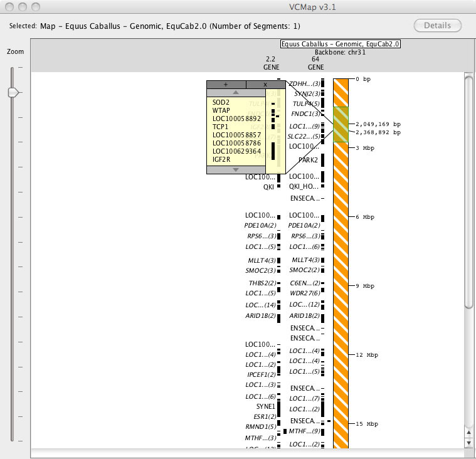Image resolution: width=476 pixels, height=459 pixels.
Task: Click the FNDC1(3) gene label
Action: pyautogui.click(x=305, y=114)
